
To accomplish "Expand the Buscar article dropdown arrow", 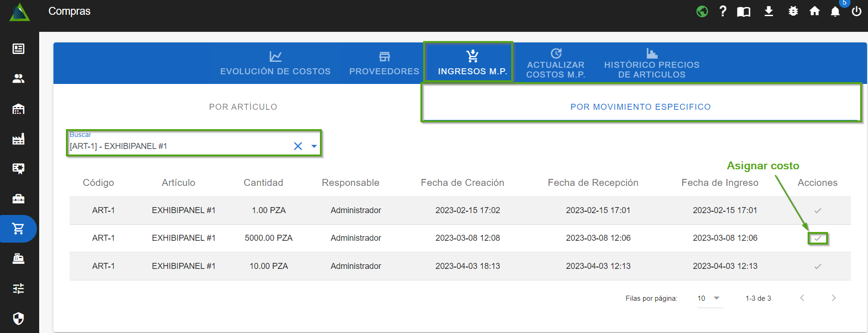I will [314, 146].
